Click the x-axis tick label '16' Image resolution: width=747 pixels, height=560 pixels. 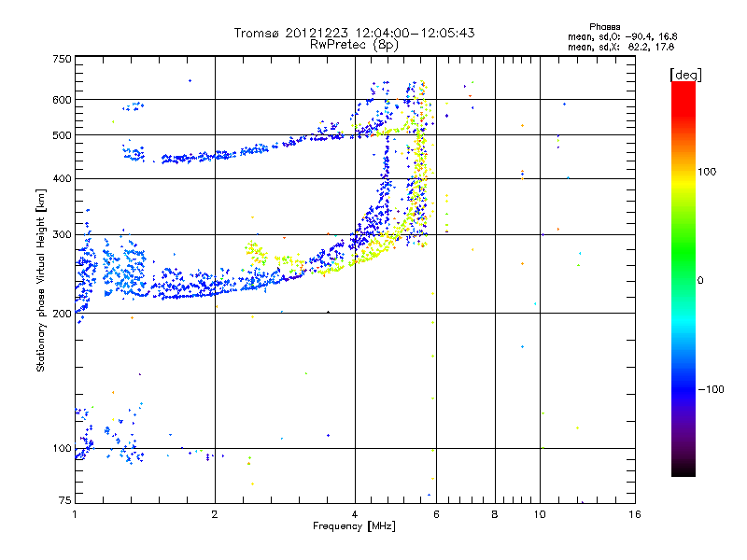635,514
